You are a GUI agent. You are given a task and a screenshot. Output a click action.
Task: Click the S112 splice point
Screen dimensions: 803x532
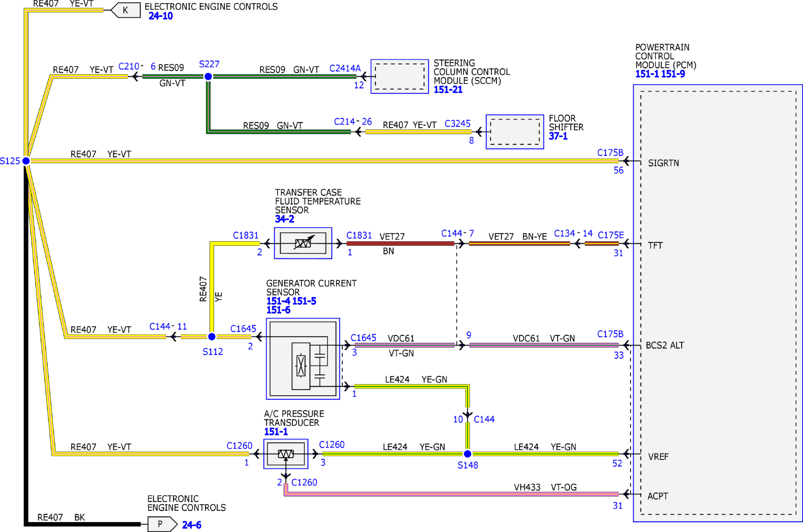pos(212,336)
